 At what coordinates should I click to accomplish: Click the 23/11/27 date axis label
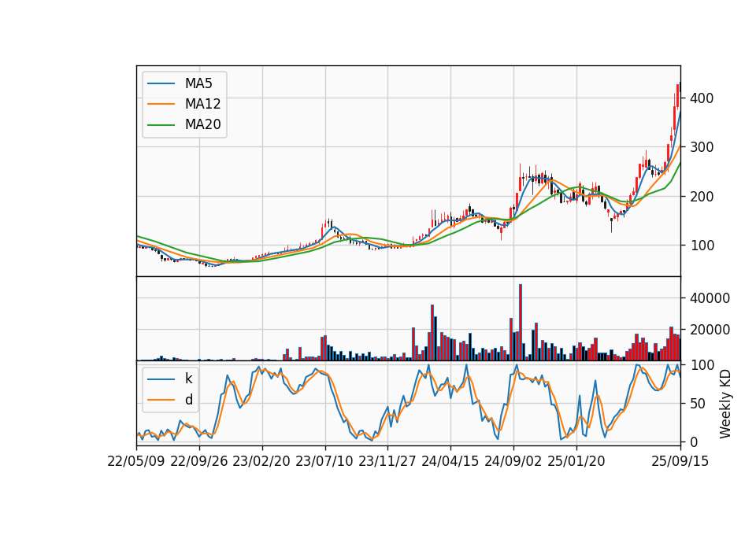tap(387, 461)
